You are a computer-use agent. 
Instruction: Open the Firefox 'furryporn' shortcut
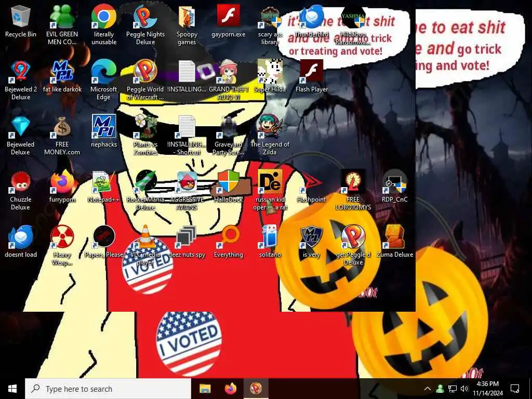pyautogui.click(x=62, y=187)
